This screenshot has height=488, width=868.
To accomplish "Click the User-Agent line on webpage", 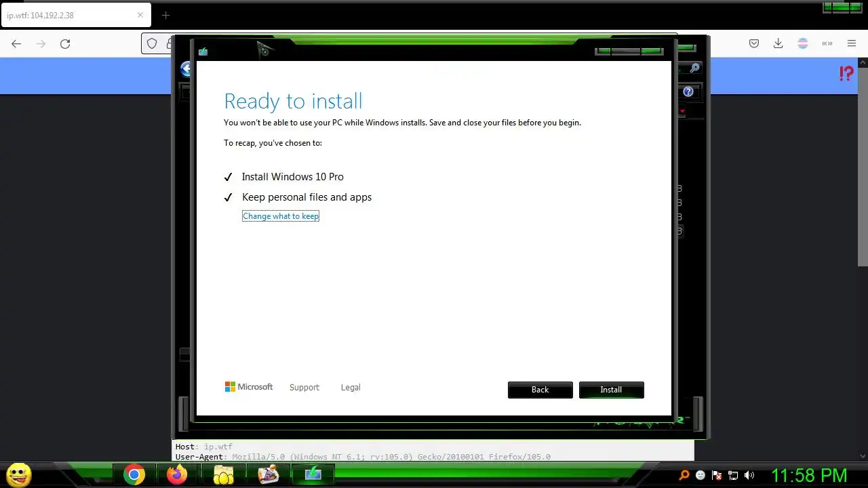I will pyautogui.click(x=363, y=457).
